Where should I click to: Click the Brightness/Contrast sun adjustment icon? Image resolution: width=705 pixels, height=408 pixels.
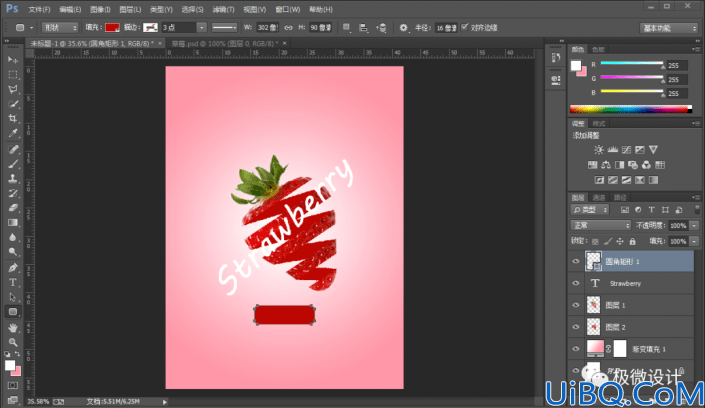coord(598,150)
